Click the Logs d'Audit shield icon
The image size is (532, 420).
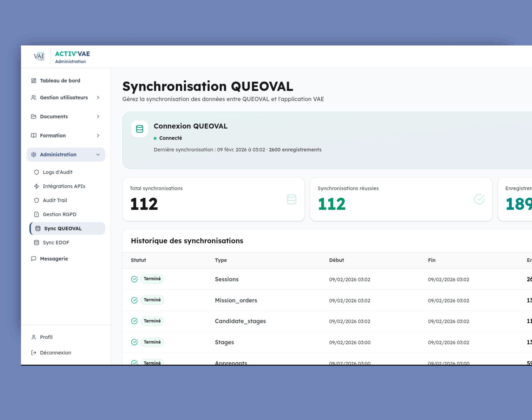36,172
